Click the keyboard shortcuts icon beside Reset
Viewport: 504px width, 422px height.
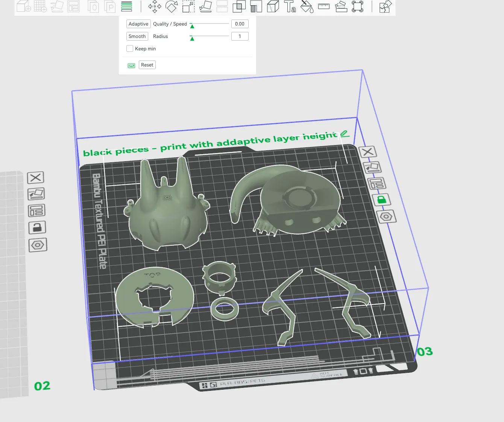coord(131,65)
